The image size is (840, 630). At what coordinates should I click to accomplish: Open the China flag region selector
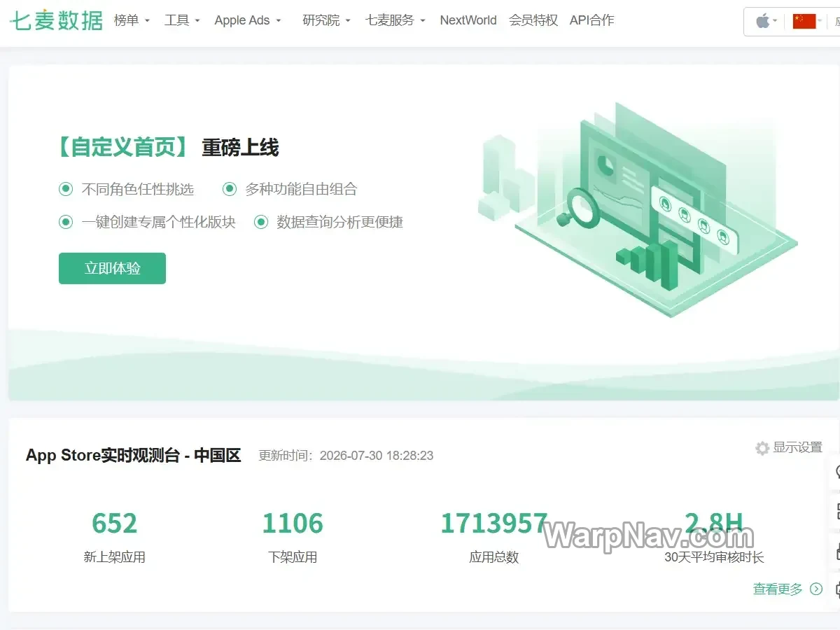point(807,21)
